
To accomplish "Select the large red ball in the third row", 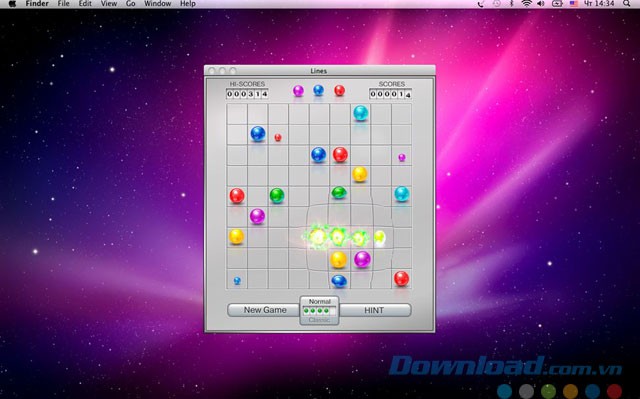I will coord(340,155).
